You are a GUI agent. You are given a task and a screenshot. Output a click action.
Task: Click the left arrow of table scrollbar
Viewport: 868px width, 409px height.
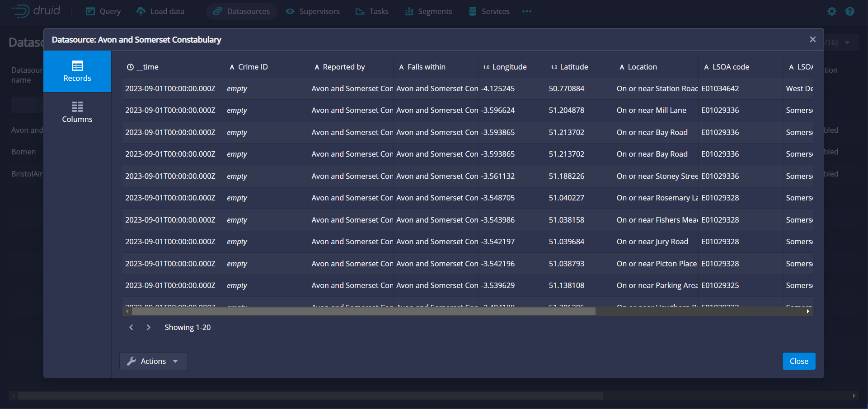pos(127,311)
